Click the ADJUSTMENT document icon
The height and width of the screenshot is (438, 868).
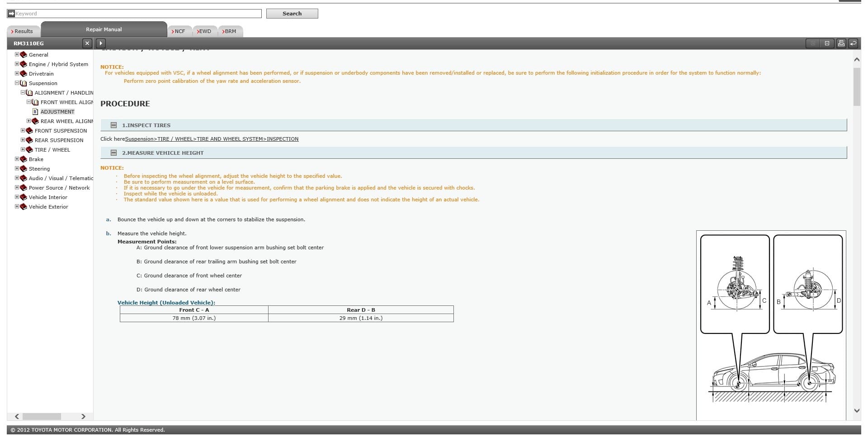[35, 112]
